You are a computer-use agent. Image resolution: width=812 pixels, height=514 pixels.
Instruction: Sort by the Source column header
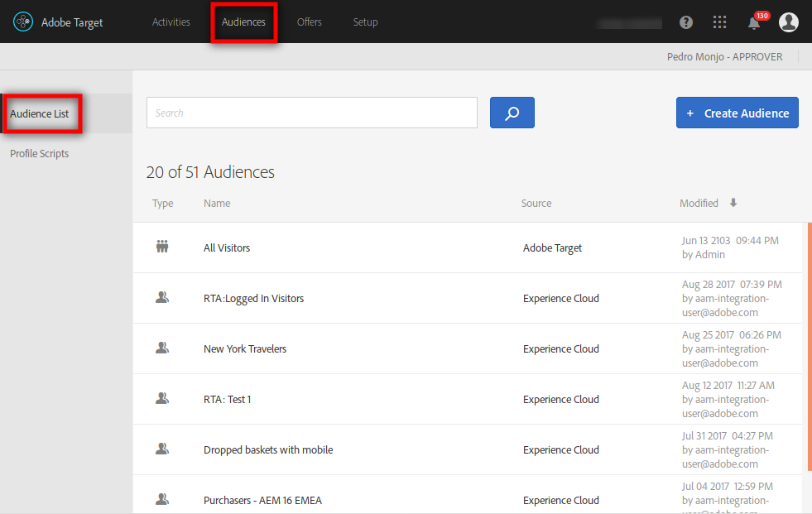(536, 204)
